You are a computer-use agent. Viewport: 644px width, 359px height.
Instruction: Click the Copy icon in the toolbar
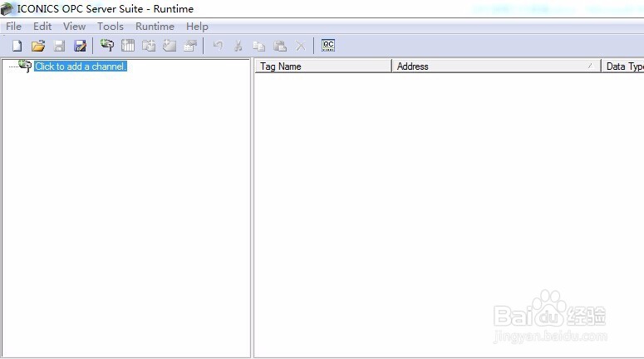[x=258, y=46]
